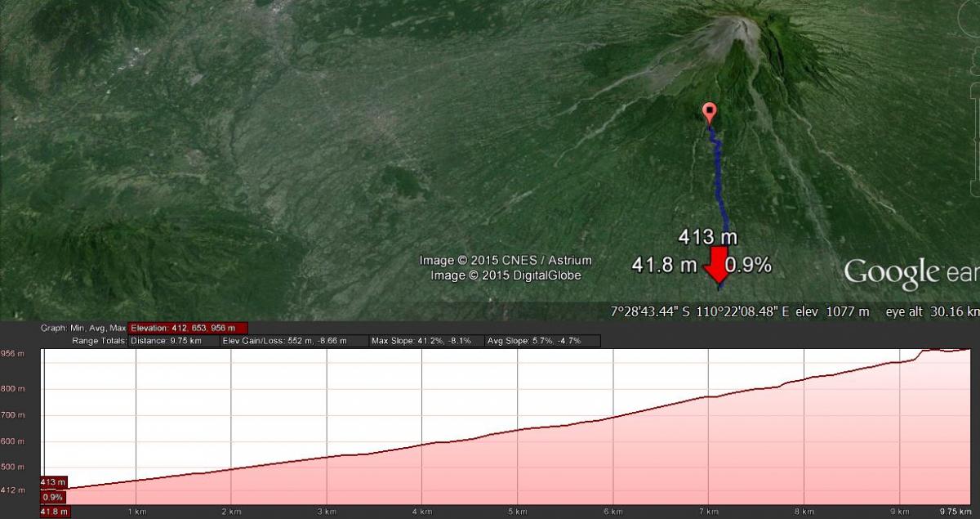Click the Elevation min/avg/max stats box
Screen dimensions: 980x519
coord(188,328)
